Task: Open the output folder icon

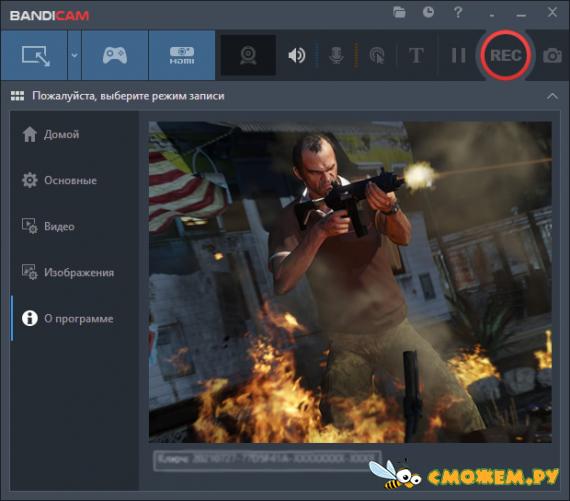Action: coord(399,12)
